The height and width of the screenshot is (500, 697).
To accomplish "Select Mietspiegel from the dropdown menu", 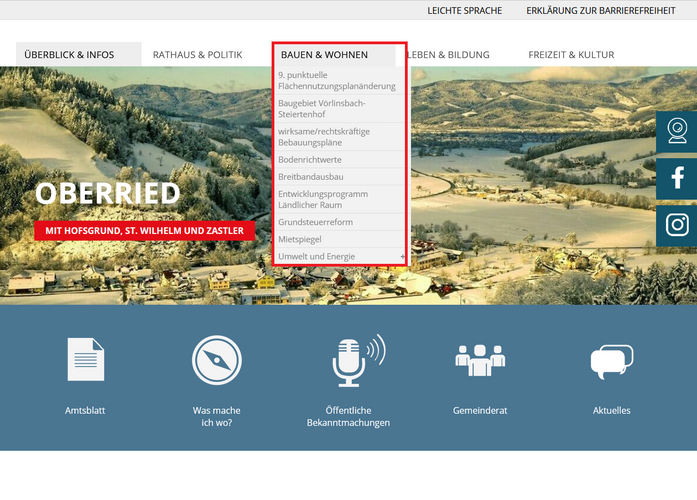I will [x=300, y=240].
